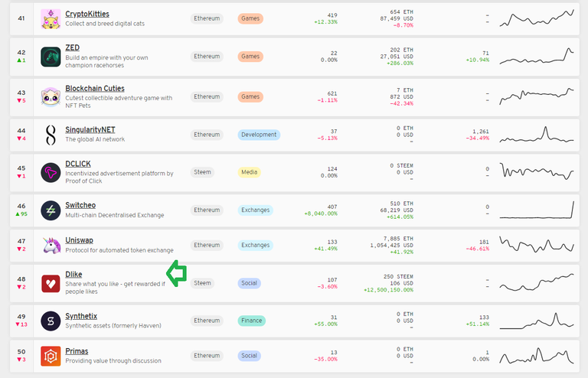The width and height of the screenshot is (588, 378).
Task: Click the Blockchain Cuties logo icon
Action: 51,97
